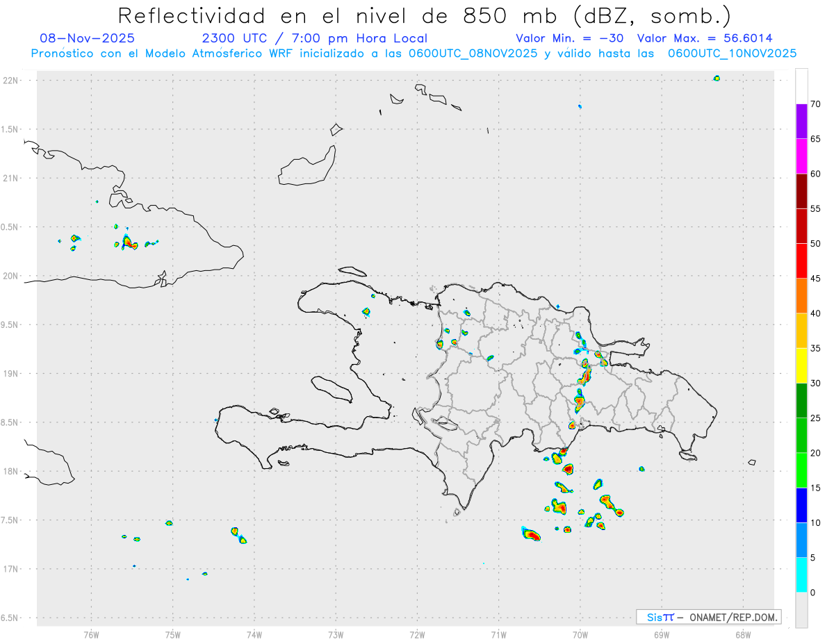Click the '69W' longitude label

tap(662, 635)
